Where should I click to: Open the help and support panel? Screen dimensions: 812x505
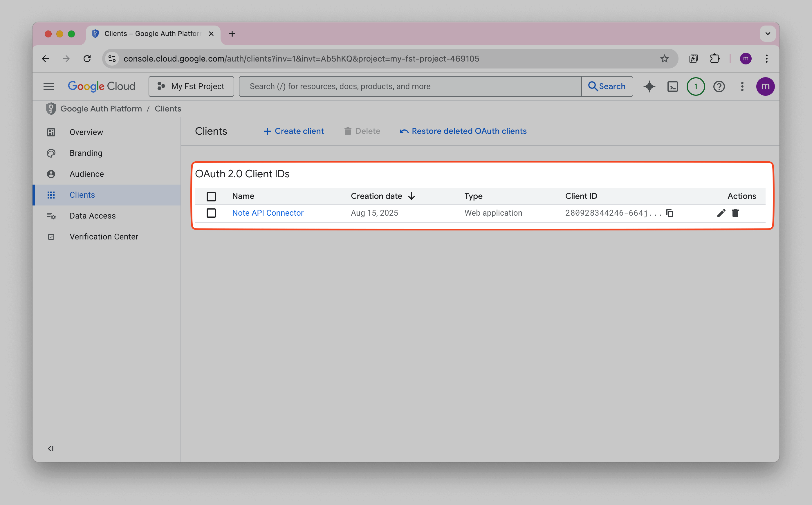[x=719, y=86]
